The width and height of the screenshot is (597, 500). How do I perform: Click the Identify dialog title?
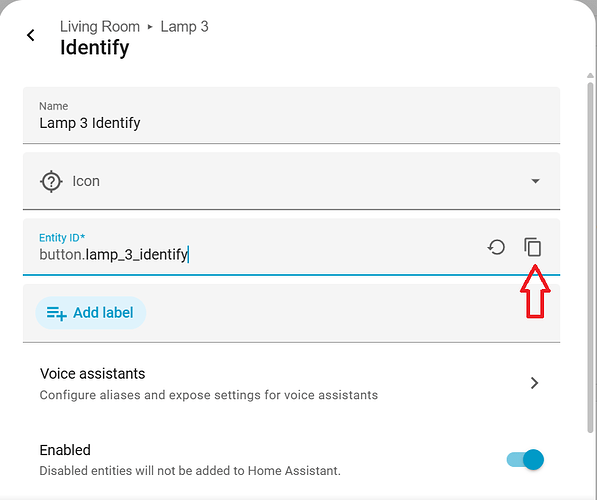[x=94, y=48]
